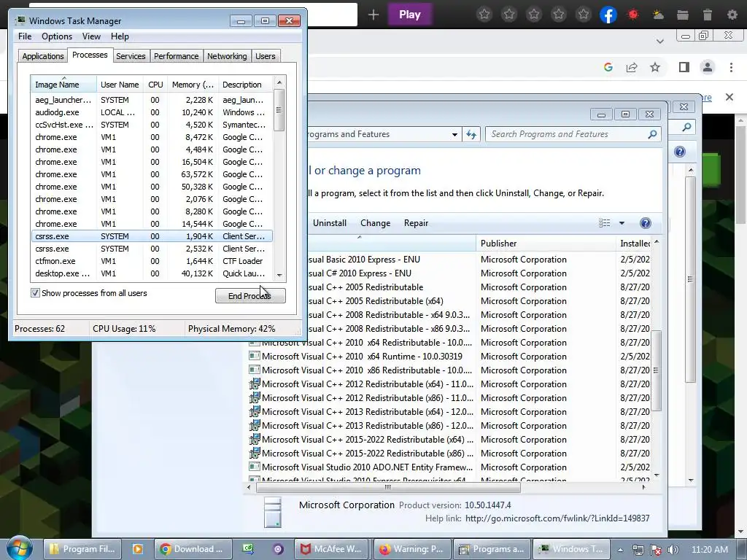Select Visual Studio 2010 ADO.NET Entity Framework entry
This screenshot has height=560, width=747.
pos(362,467)
